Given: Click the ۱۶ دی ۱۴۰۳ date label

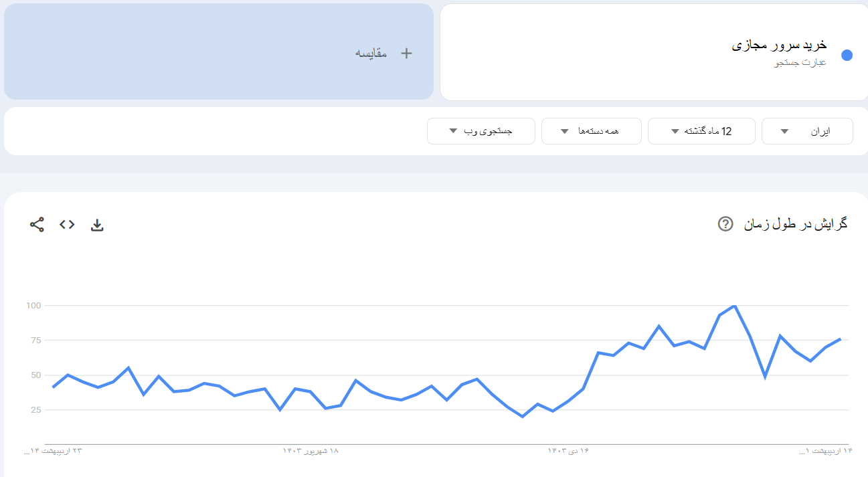Looking at the screenshot, I should coord(568,452).
